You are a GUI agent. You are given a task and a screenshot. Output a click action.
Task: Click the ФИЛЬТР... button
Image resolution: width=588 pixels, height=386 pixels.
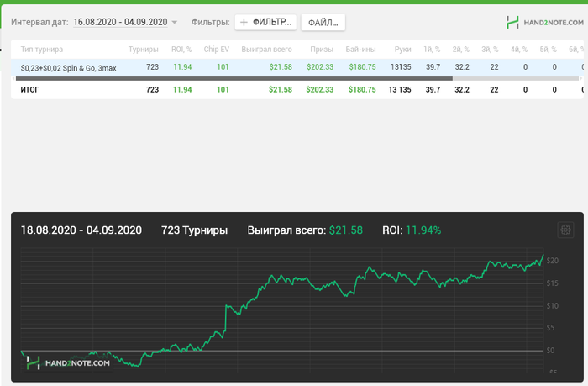pos(265,22)
